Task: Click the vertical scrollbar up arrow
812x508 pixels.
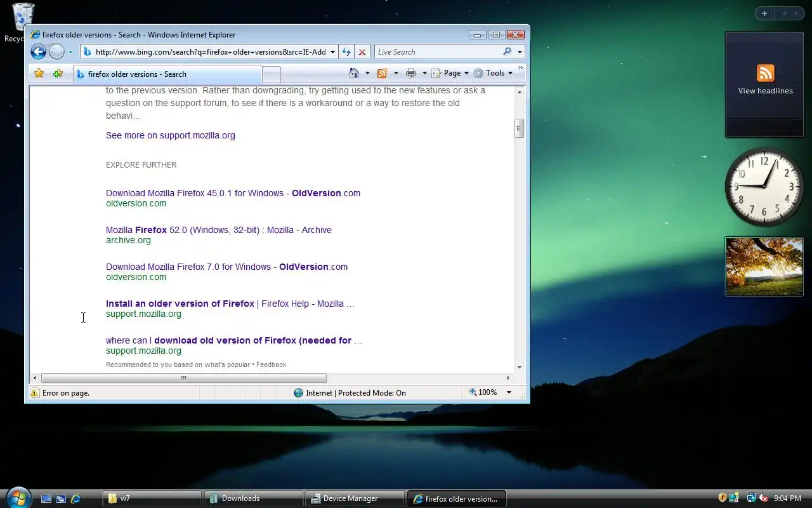Action: 519,92
